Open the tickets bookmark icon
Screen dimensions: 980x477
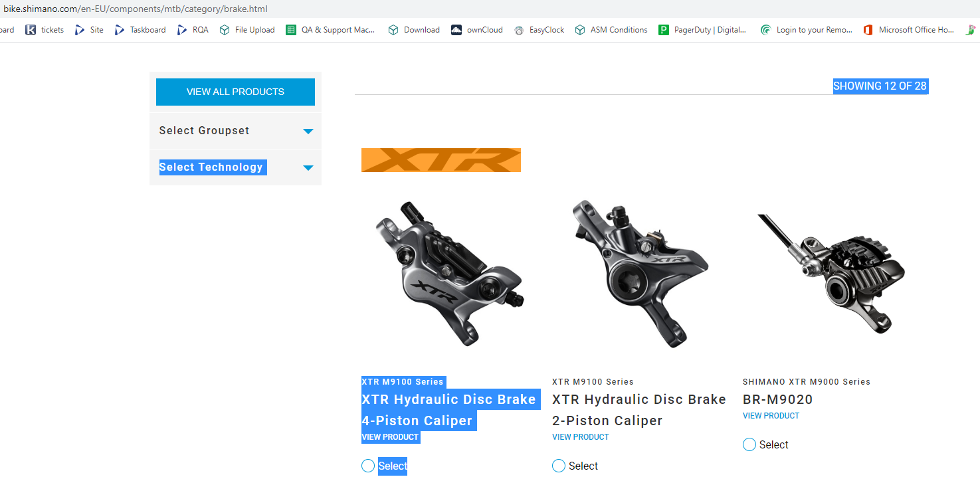click(x=31, y=30)
